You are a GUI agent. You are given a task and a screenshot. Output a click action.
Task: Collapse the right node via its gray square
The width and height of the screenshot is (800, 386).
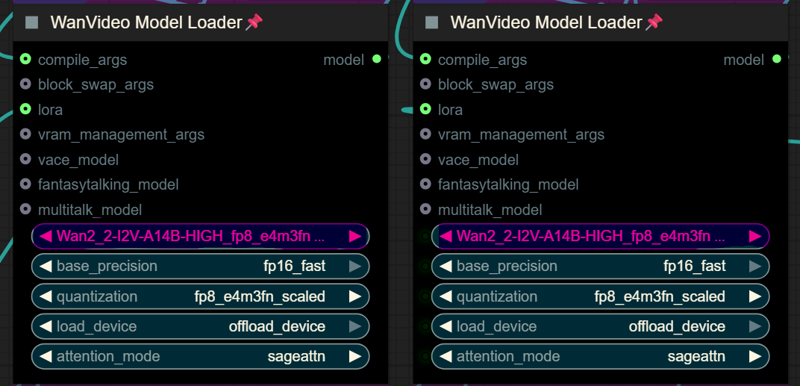coord(432,22)
